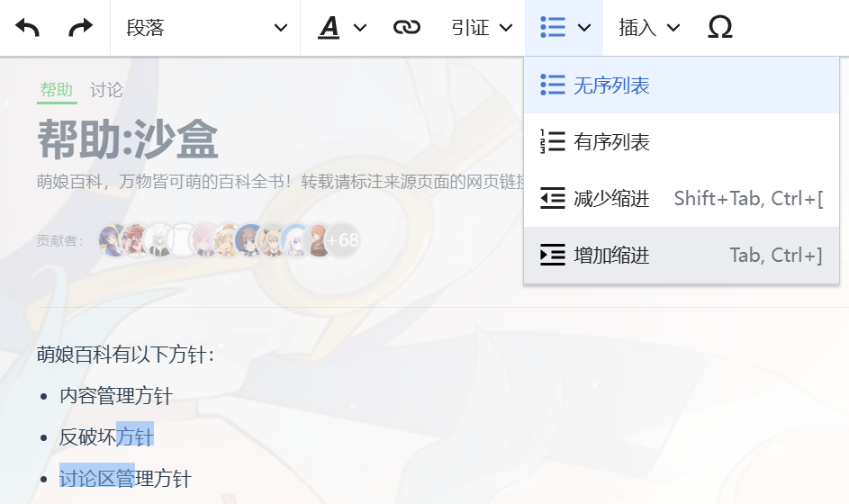Click the undo arrow icon
Image resolution: width=849 pixels, height=504 pixels.
tap(27, 27)
